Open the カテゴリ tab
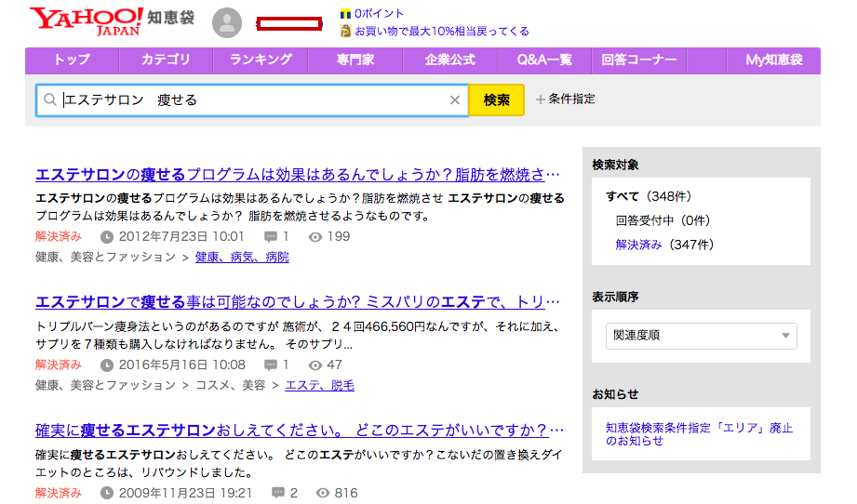 pos(166,60)
